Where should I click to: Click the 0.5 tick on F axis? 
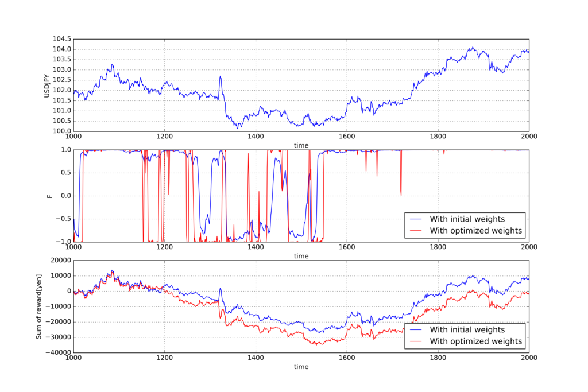click(x=66, y=173)
